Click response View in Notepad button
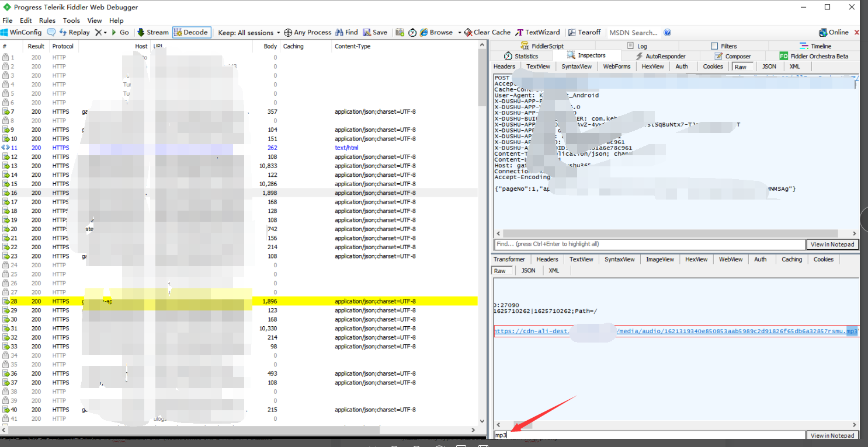Image resolution: width=868 pixels, height=447 pixels. tap(832, 436)
